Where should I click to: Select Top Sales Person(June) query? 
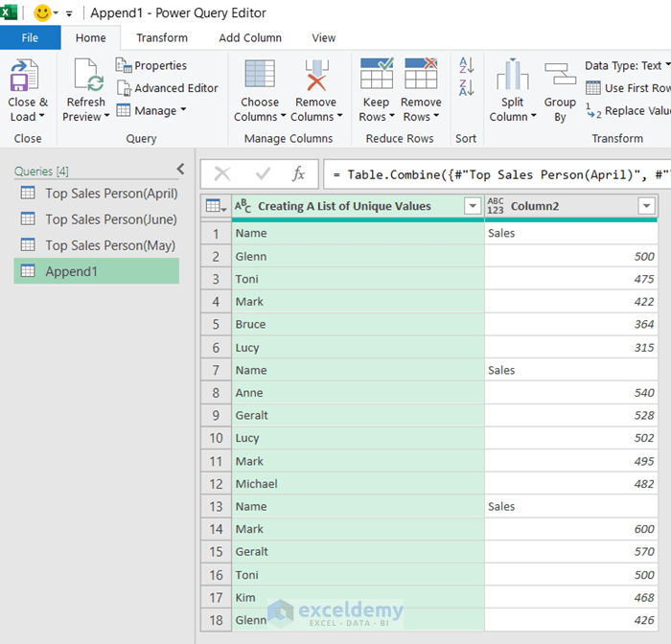(x=97, y=219)
